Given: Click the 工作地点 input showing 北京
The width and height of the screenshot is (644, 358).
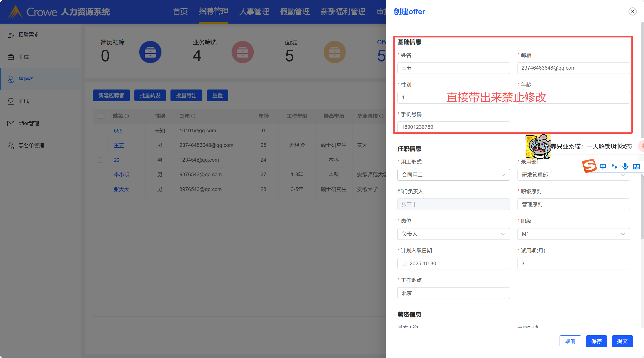Looking at the screenshot, I should point(453,293).
